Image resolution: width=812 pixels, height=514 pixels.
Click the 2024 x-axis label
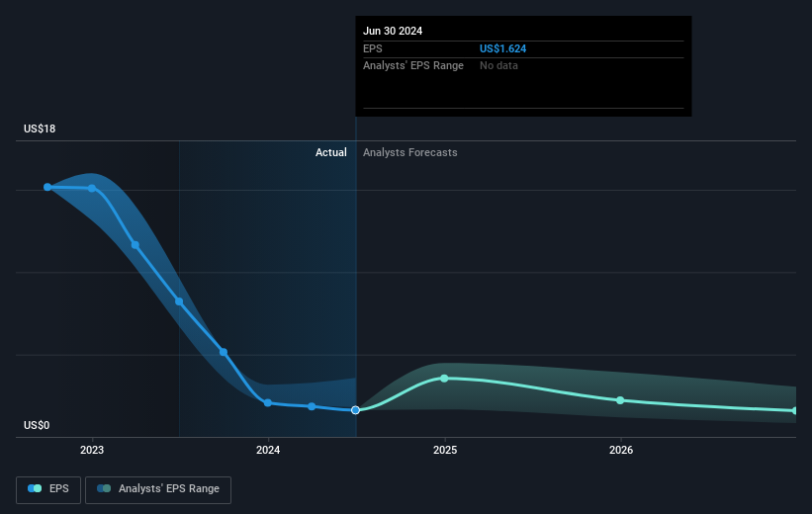pyautogui.click(x=268, y=450)
